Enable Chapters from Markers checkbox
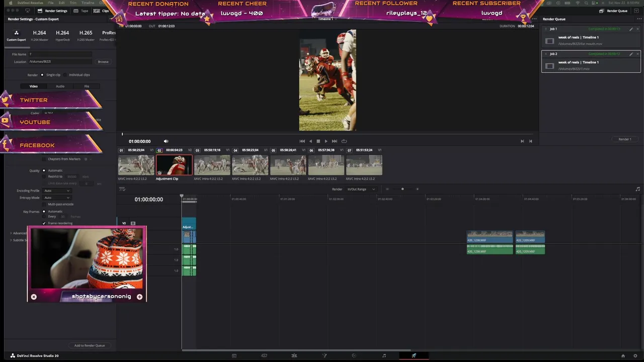 click(44, 159)
